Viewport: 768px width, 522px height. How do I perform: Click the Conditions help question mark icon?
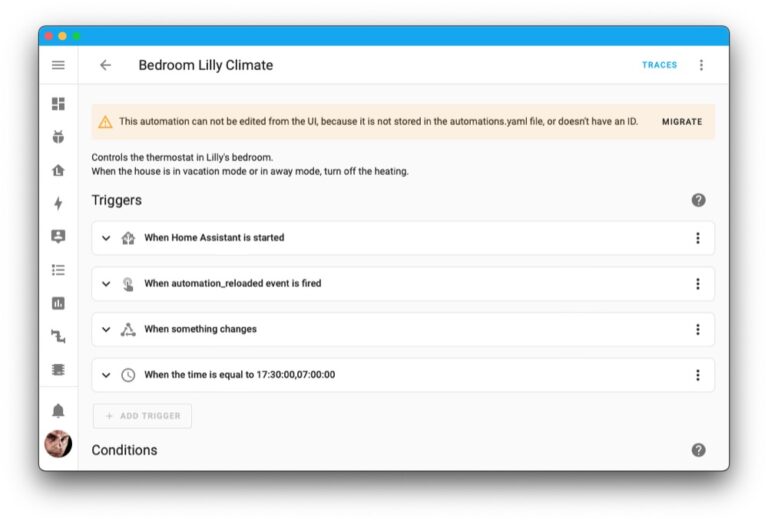[x=698, y=450]
